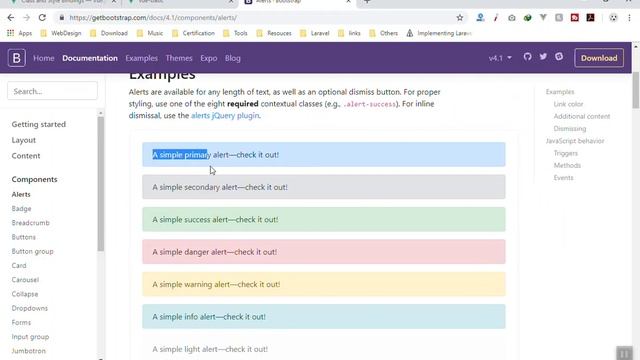Screen dimensions: 640x360
Task: Jump to Link color section
Action: [568, 104]
